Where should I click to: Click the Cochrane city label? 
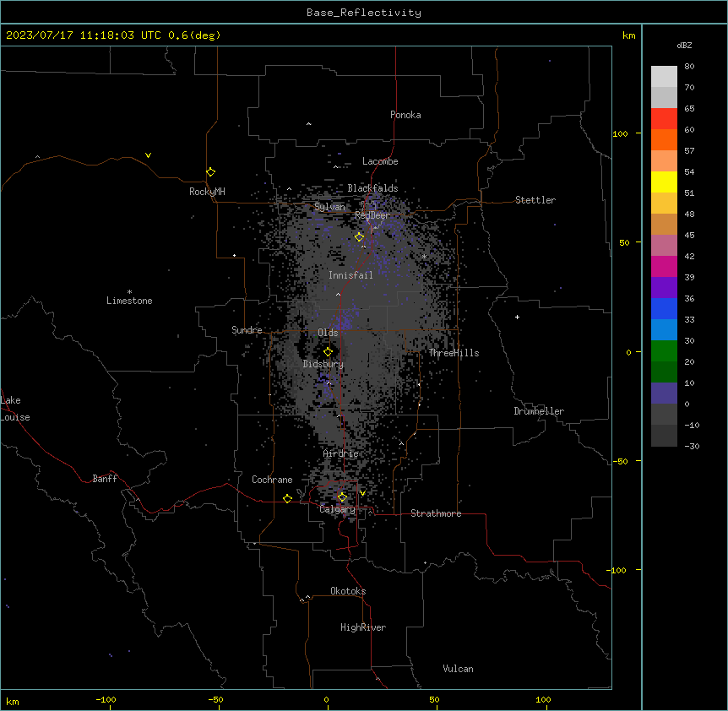[272, 480]
